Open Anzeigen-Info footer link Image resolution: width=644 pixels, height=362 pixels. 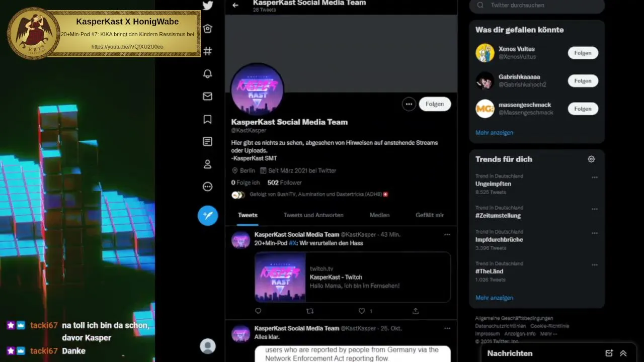coord(520,334)
